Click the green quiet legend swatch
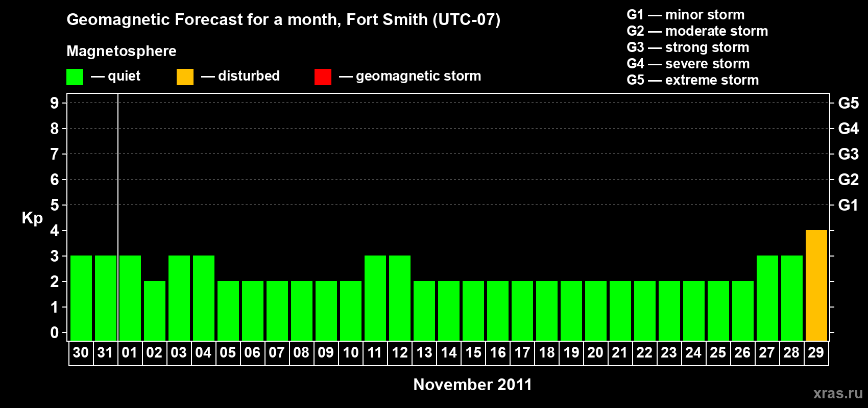868x408 pixels. coord(75,77)
